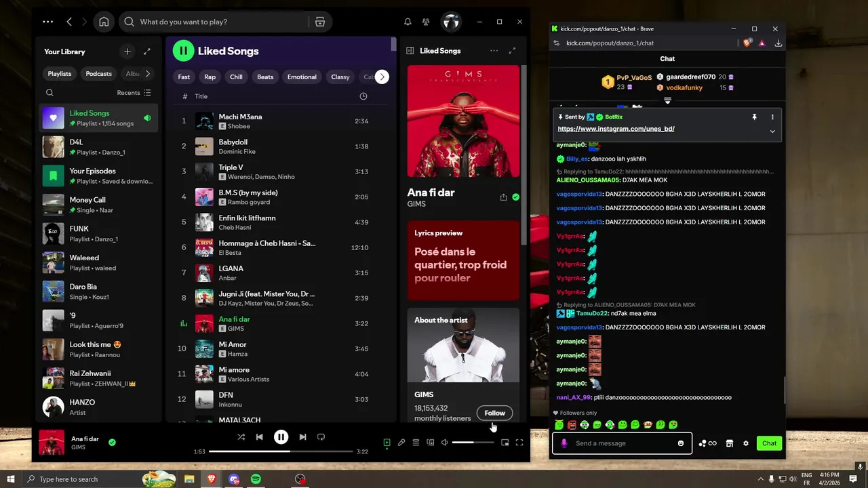Open the FUNK playlist
The image size is (868, 488).
(x=98, y=233)
